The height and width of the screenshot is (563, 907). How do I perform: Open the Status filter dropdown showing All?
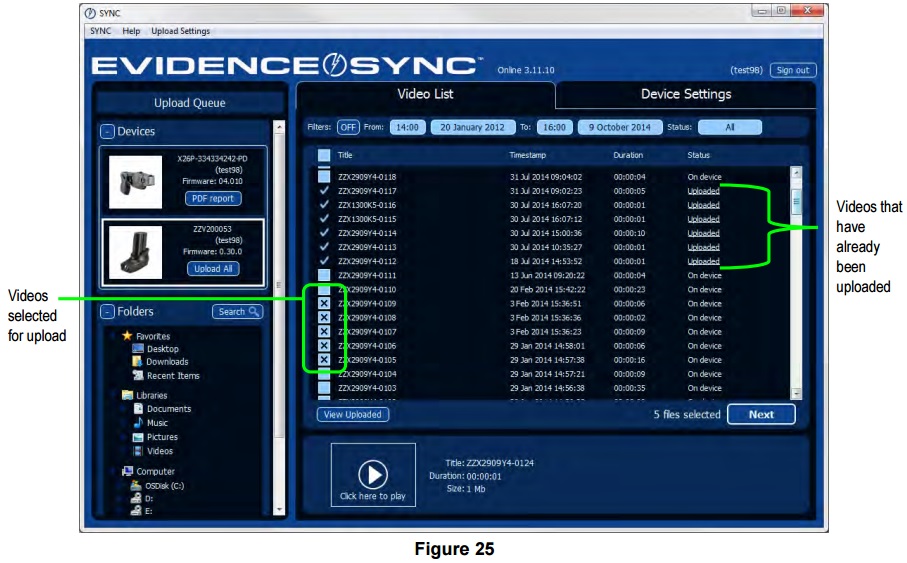tap(729, 127)
